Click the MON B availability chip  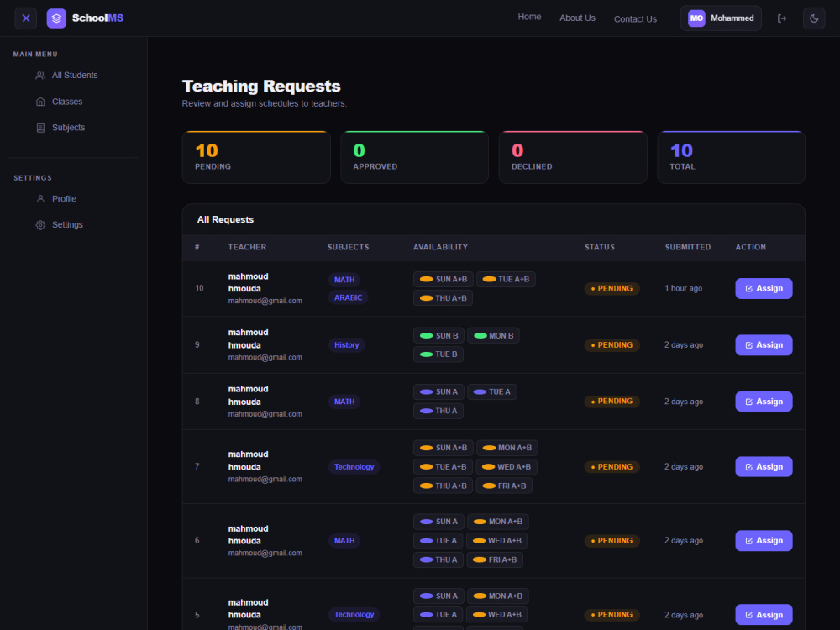[493, 336]
